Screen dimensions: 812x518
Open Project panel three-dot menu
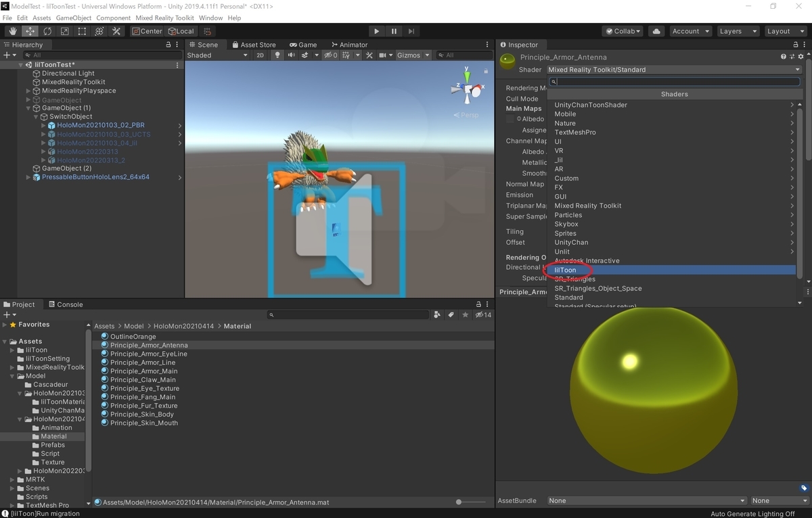pos(489,304)
